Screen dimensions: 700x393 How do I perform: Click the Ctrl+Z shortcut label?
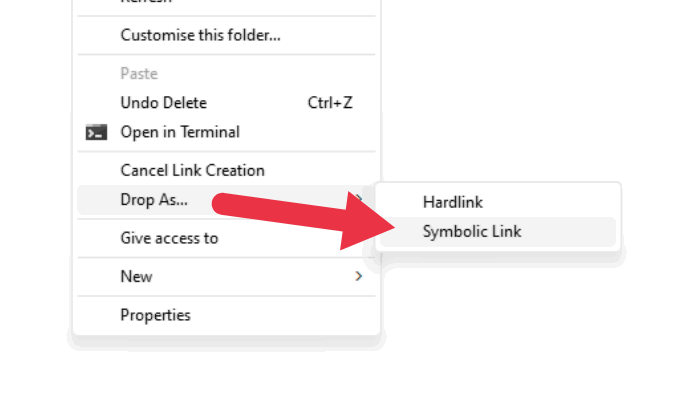coord(330,103)
